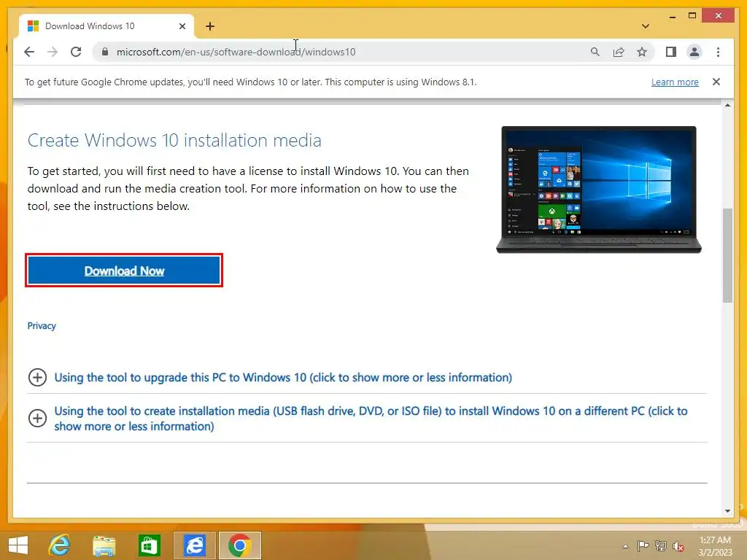
Task: Open 'Using the tool to upgrade this PC' link
Action: 283,377
